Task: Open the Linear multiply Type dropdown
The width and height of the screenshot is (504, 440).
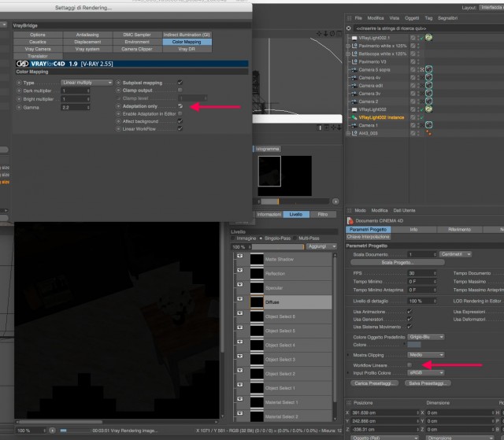Action: (x=87, y=83)
